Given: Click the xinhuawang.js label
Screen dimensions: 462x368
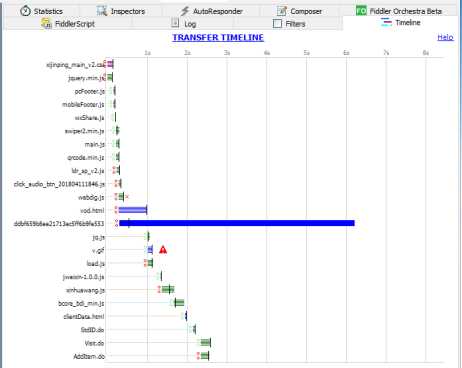Looking at the screenshot, I should point(85,290).
